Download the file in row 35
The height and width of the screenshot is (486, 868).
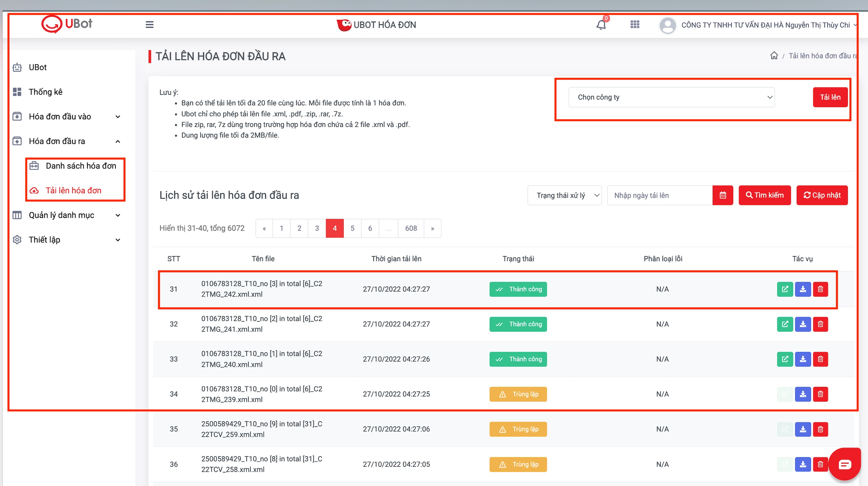click(803, 429)
